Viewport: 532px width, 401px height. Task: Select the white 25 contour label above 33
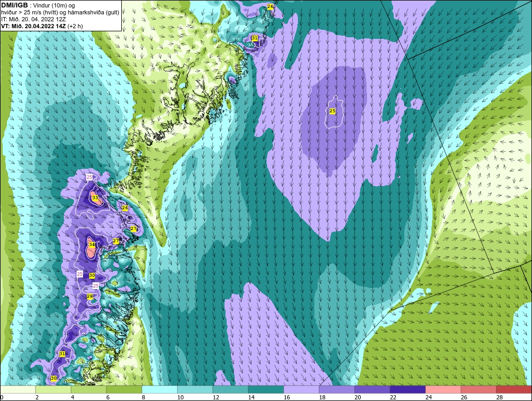point(89,177)
